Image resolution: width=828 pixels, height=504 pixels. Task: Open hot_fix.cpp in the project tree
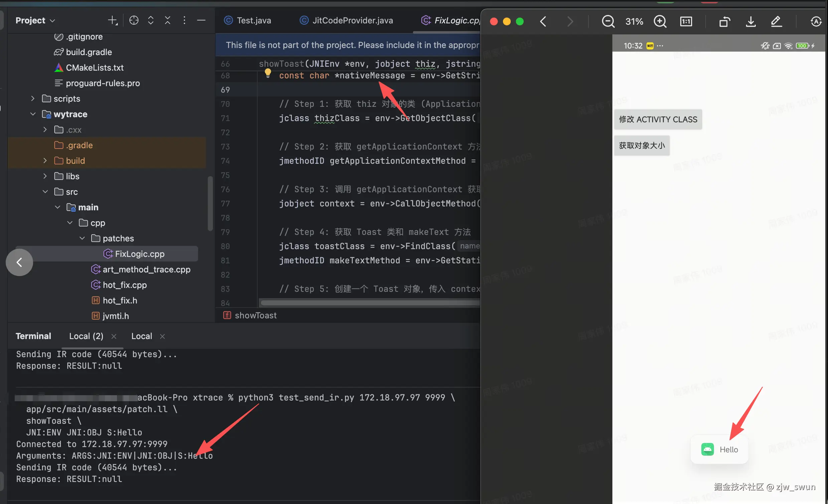tap(124, 285)
